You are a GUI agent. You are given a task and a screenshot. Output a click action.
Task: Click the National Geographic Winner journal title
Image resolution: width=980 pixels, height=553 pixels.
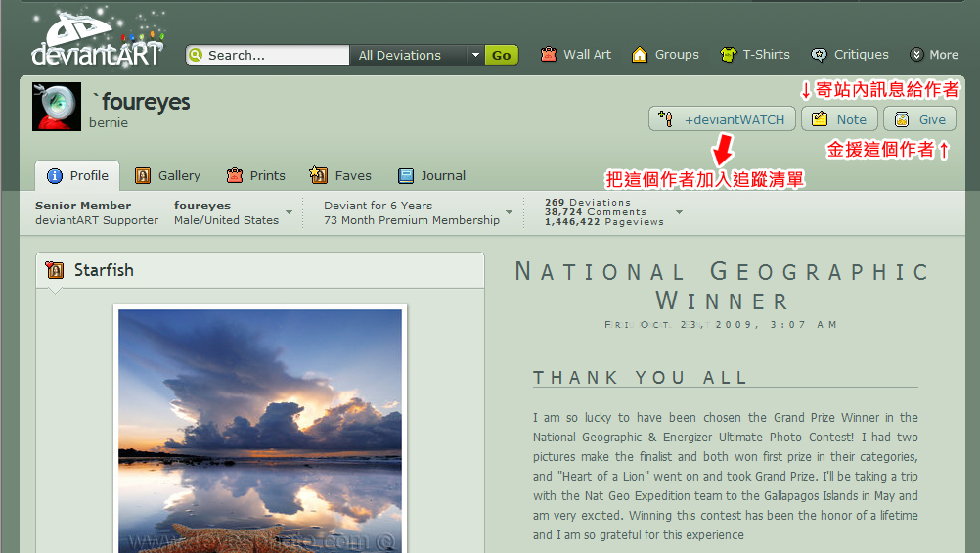(722, 286)
